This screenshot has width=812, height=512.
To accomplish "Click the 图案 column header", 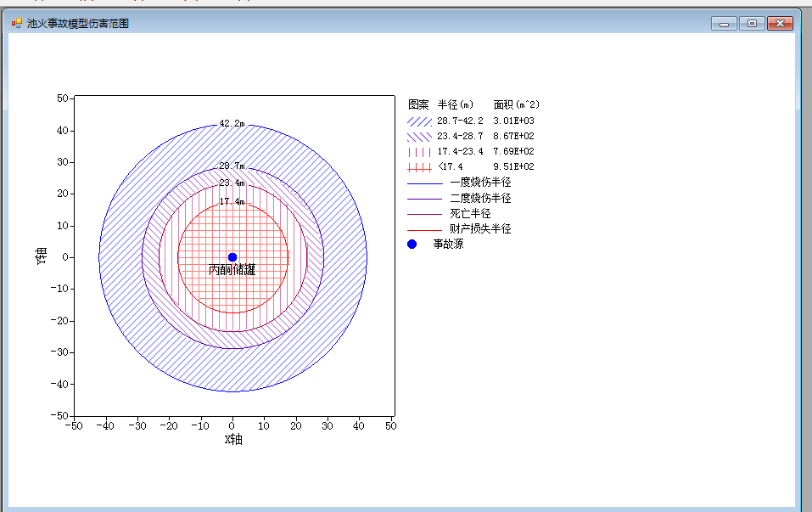I will 418,104.
